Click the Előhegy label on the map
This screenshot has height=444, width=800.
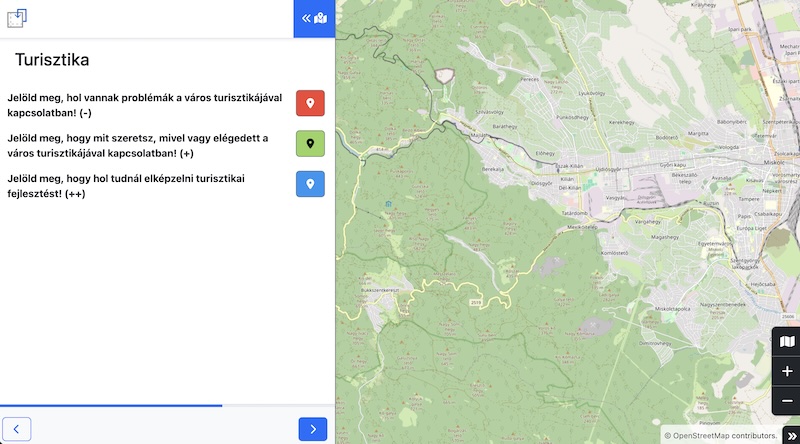point(545,153)
